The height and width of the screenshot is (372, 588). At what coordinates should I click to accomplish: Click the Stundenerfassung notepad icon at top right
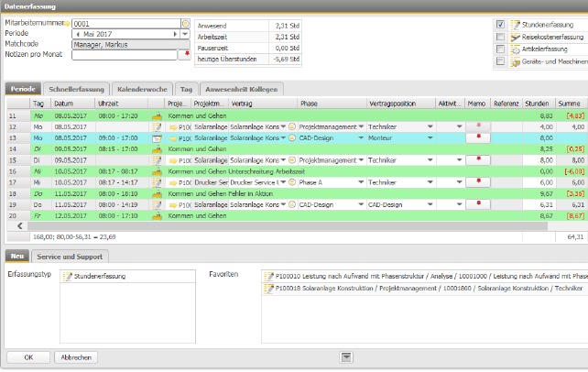click(x=516, y=25)
